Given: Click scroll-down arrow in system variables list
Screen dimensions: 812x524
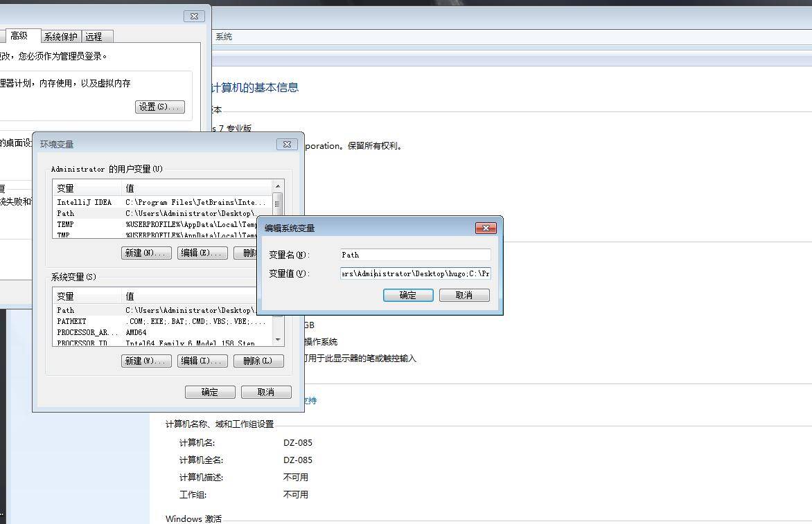Looking at the screenshot, I should 278,339.
